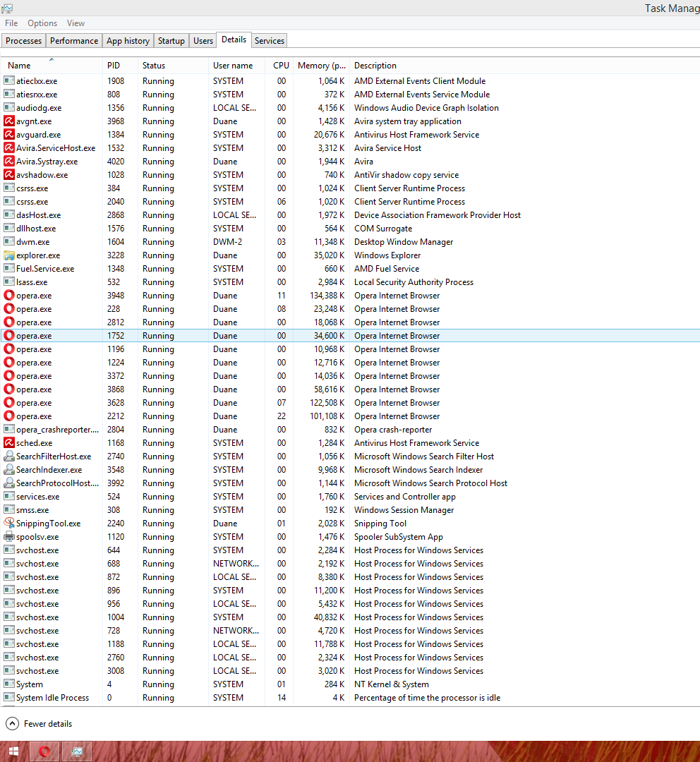This screenshot has height=762, width=700.
Task: Click Opera icon for PID 1752 row
Action: tap(8, 335)
